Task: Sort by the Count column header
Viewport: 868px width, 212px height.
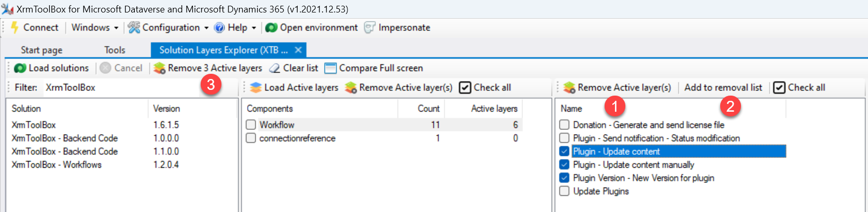Action: click(x=421, y=109)
